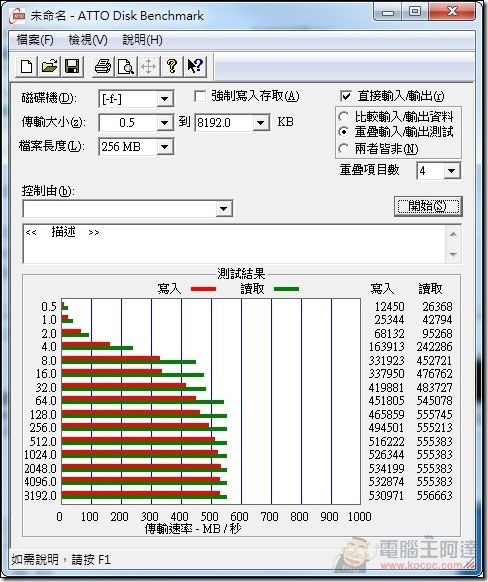Open a file using the folder icon
The height and width of the screenshot is (582, 488).
coord(49,67)
